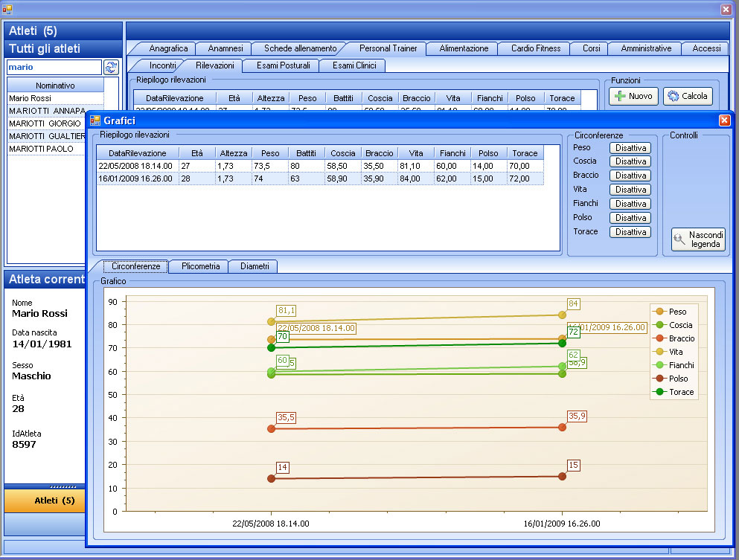Open the Esami Posturali tab

282,65
